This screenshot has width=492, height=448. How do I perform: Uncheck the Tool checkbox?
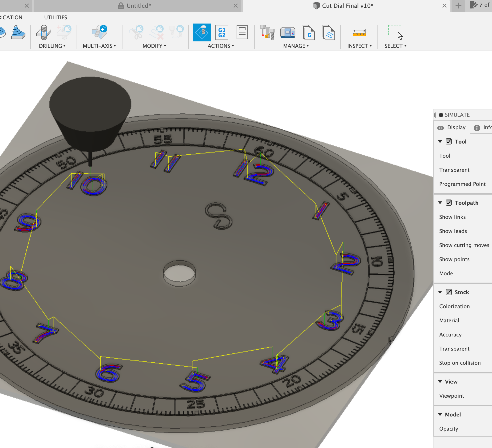[448, 142]
